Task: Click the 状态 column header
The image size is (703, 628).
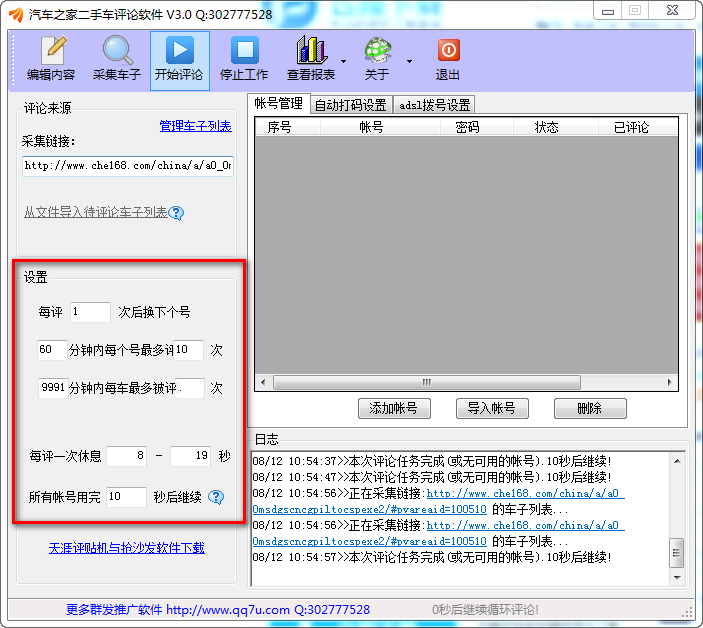Action: (x=555, y=127)
